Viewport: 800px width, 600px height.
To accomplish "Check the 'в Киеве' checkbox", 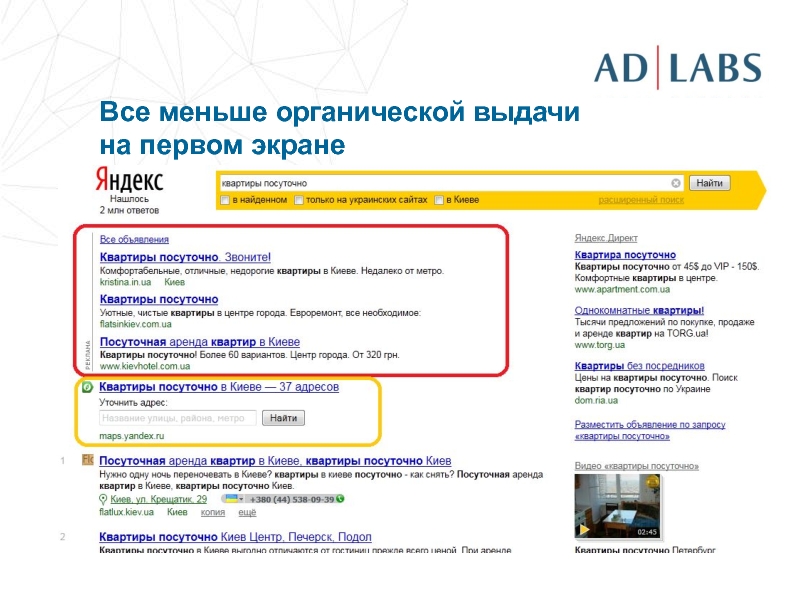I will point(439,200).
